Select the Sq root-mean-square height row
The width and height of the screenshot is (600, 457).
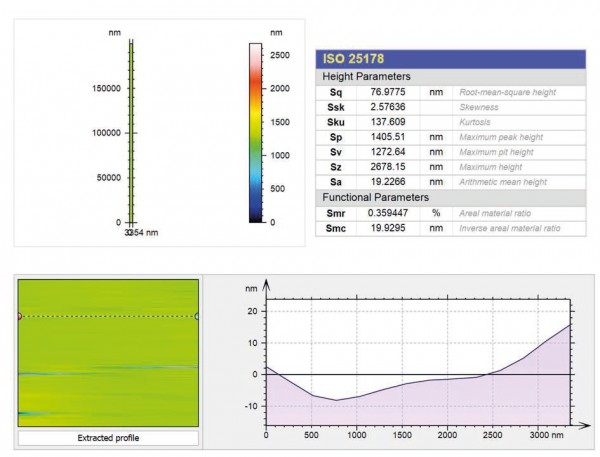point(451,92)
